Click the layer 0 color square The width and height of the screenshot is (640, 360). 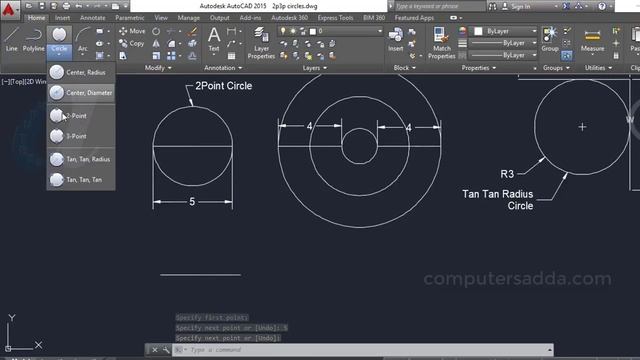click(x=313, y=31)
